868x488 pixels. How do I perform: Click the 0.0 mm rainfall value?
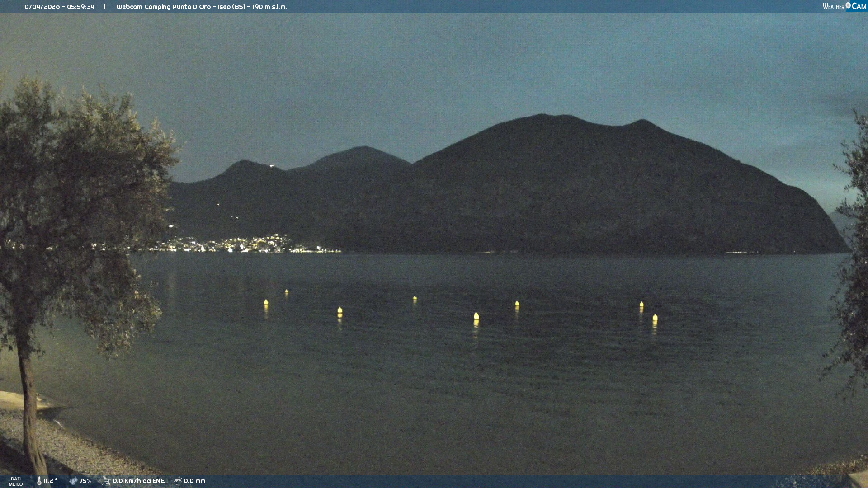coord(194,481)
